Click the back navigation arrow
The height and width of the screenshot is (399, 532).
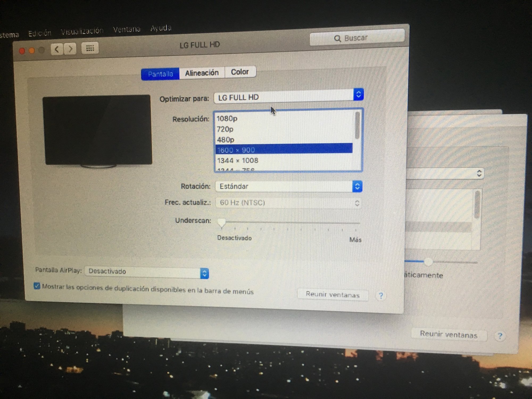[x=57, y=49]
